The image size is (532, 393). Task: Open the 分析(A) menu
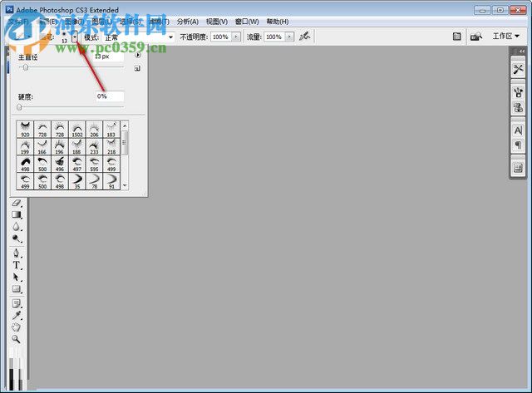[187, 22]
